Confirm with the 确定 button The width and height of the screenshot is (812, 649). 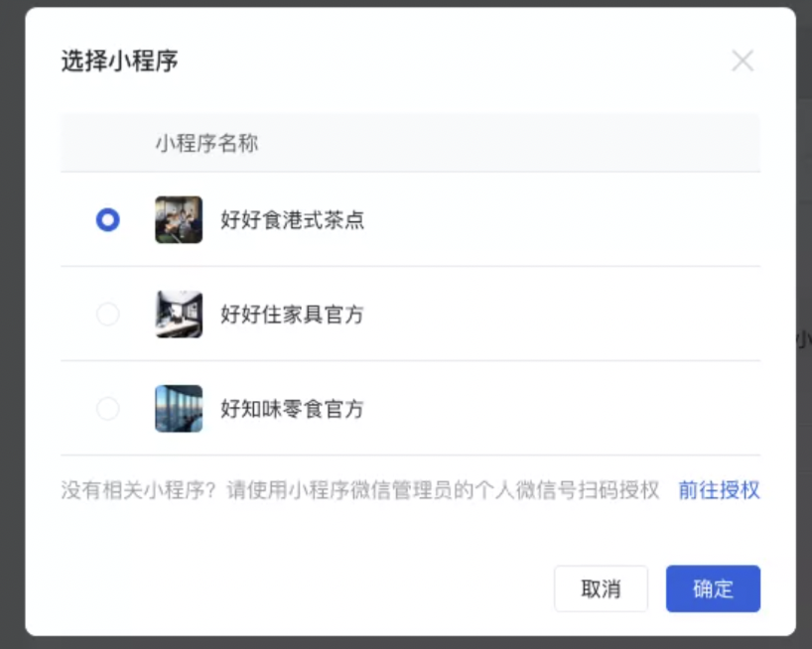tap(713, 588)
